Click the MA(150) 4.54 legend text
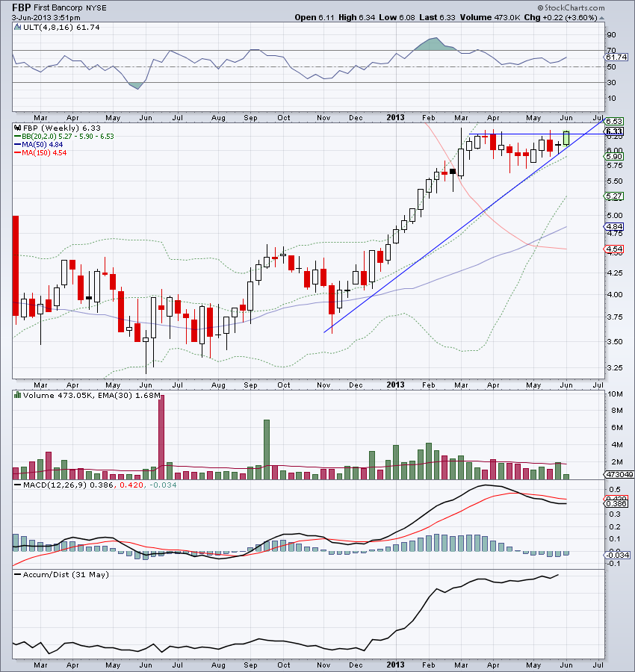 (44, 152)
